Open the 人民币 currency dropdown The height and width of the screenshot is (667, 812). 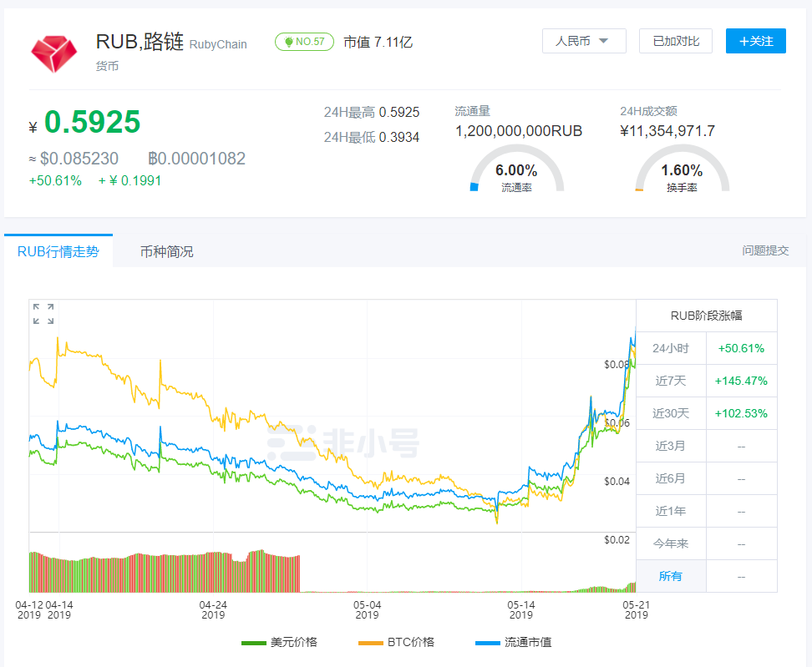click(584, 41)
